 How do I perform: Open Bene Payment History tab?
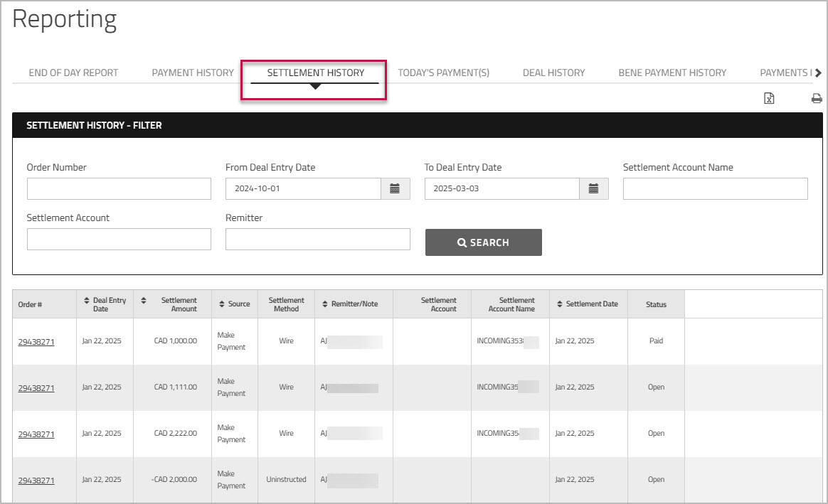tap(672, 73)
